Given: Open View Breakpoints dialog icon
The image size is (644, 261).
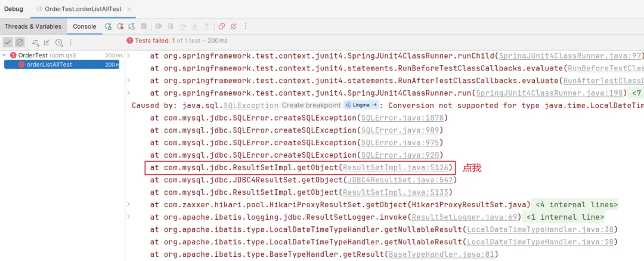Looking at the screenshot, I should (x=221, y=26).
